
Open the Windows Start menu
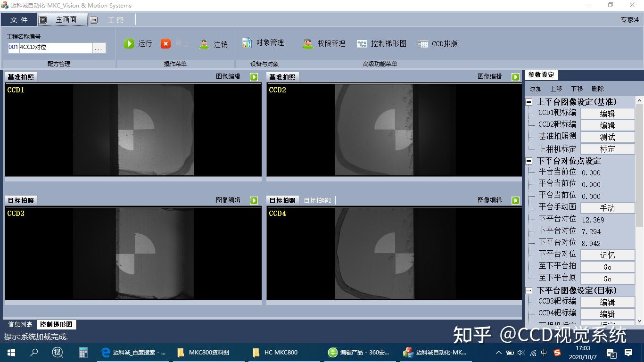pyautogui.click(x=11, y=353)
